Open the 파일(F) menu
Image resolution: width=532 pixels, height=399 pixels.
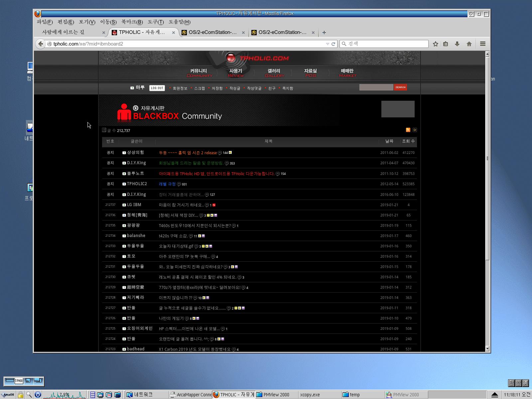coord(45,22)
